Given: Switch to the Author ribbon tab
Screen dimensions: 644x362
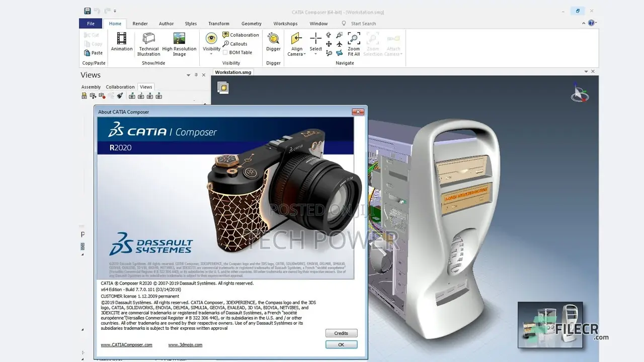Looking at the screenshot, I should [166, 24].
